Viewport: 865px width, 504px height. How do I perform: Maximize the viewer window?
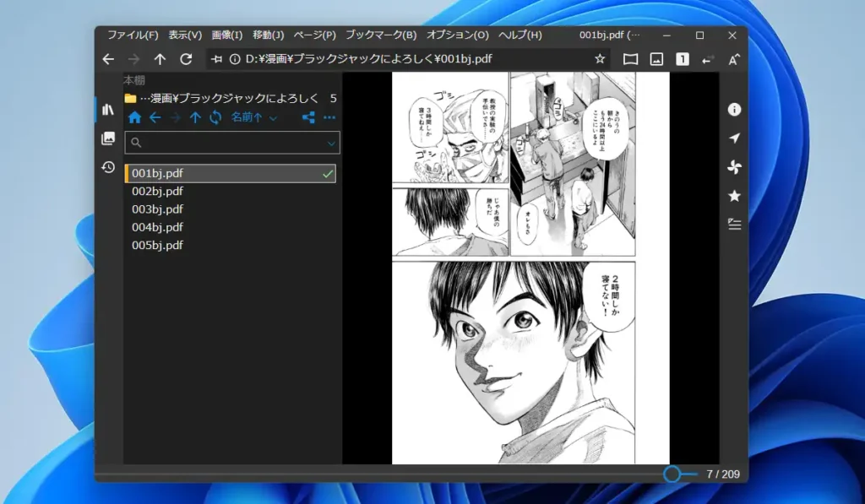point(699,35)
